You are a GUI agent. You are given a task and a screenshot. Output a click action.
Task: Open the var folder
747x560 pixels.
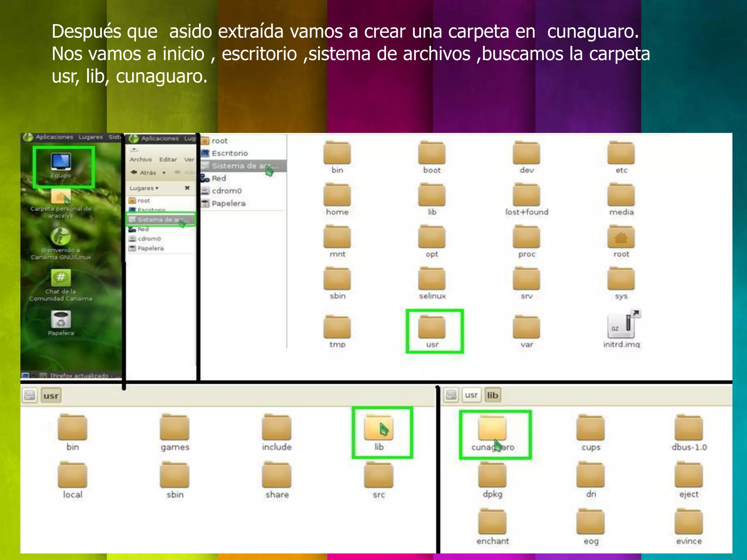(526, 331)
